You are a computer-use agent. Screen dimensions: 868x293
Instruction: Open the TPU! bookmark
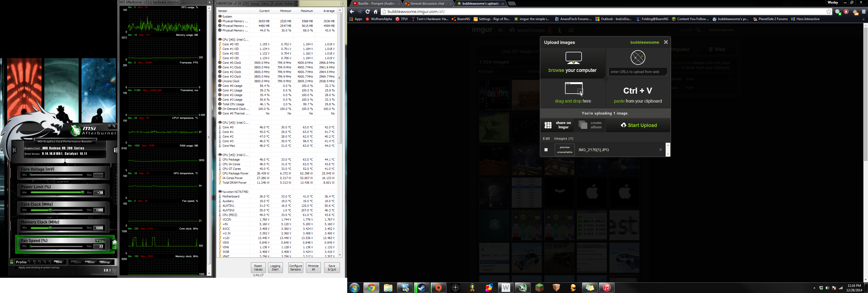tap(402, 19)
